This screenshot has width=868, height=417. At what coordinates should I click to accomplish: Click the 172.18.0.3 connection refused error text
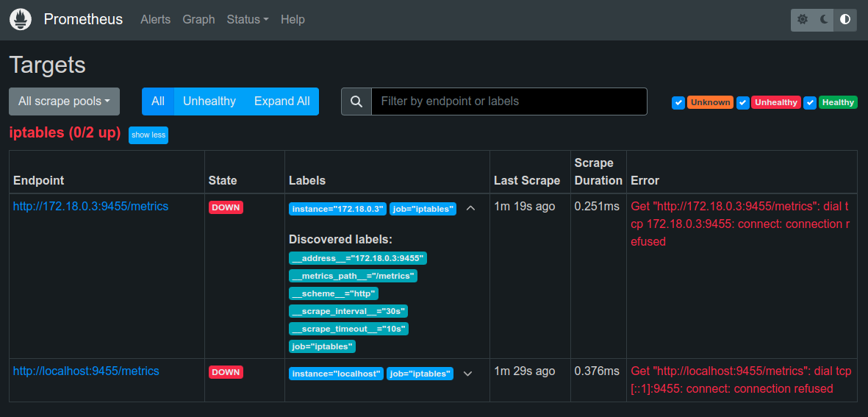tap(741, 224)
